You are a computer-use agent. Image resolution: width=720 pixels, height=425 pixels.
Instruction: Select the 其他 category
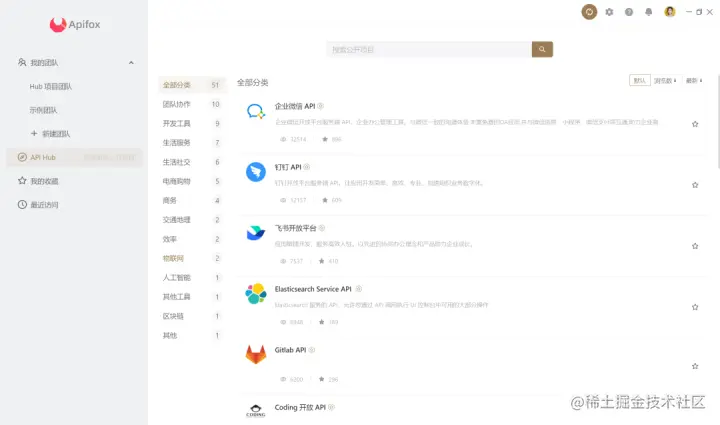(192, 336)
